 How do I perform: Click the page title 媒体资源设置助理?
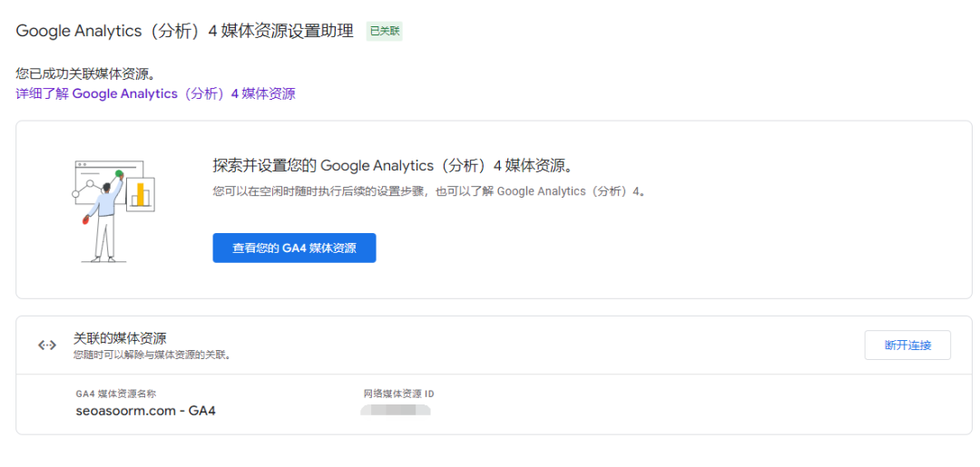185,31
